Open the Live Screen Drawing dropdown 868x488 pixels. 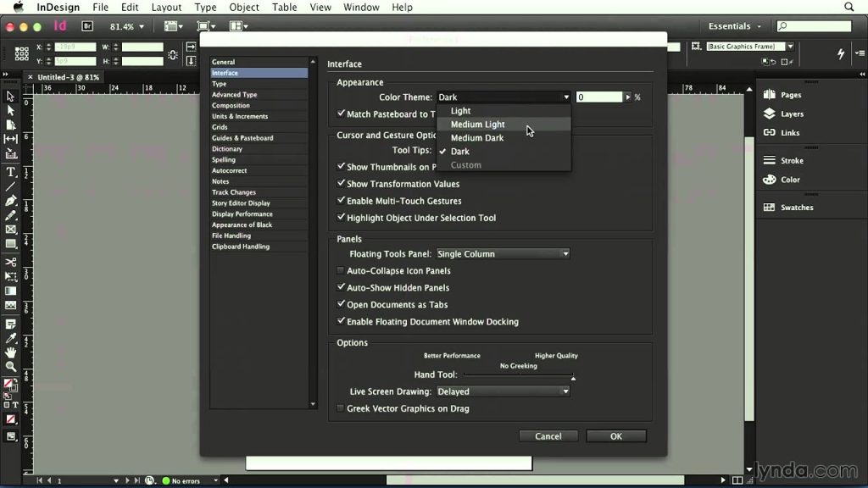coord(503,391)
